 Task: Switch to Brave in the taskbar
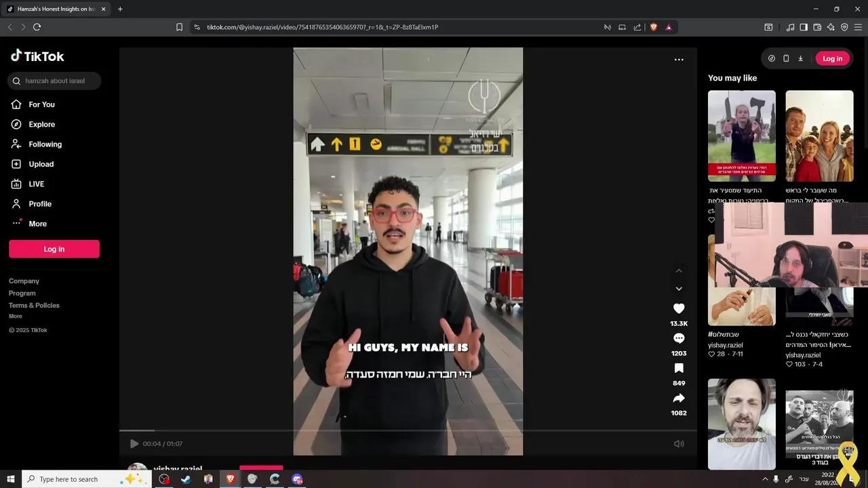[230, 479]
